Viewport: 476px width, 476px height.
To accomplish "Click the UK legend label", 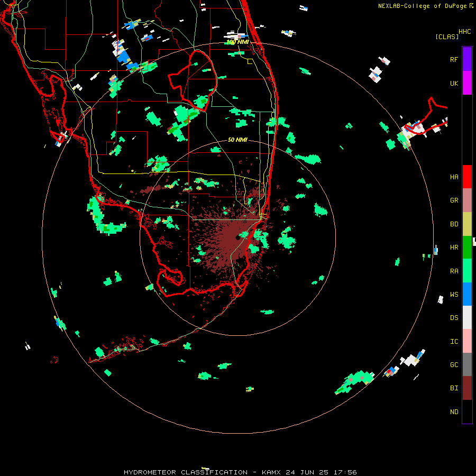I will [x=454, y=83].
